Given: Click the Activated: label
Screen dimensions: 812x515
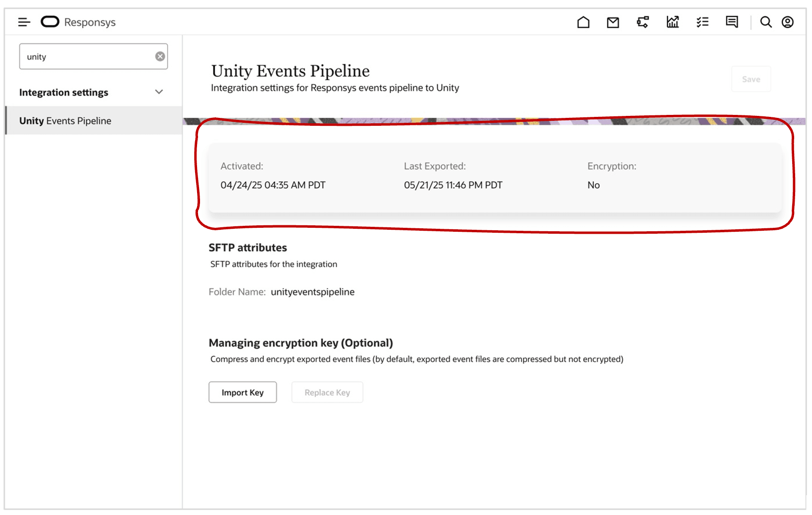Looking at the screenshot, I should [x=242, y=166].
